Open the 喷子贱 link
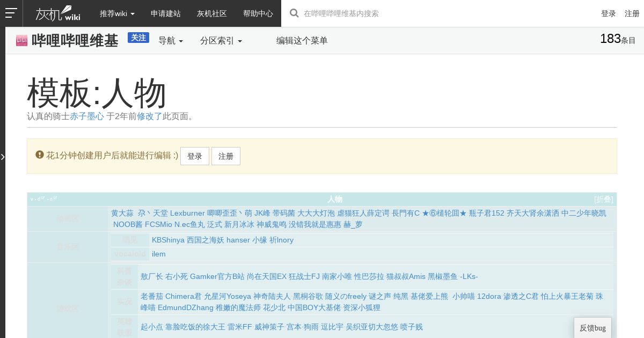644x338 pixels. click(x=412, y=327)
